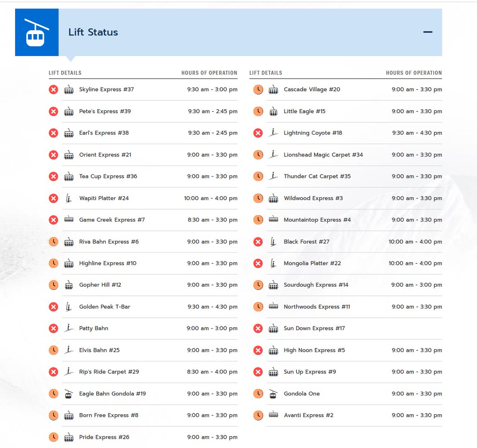Click the chairlift icon beside Gopher Hill #12
The image size is (477, 448).
click(69, 285)
